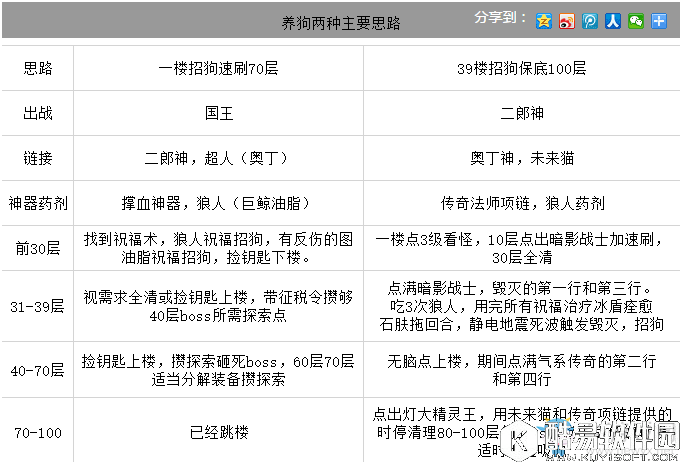This screenshot has width=680, height=462.
Task: Select cell starting 点出灯大精灵王
Action: pyautogui.click(x=522, y=430)
